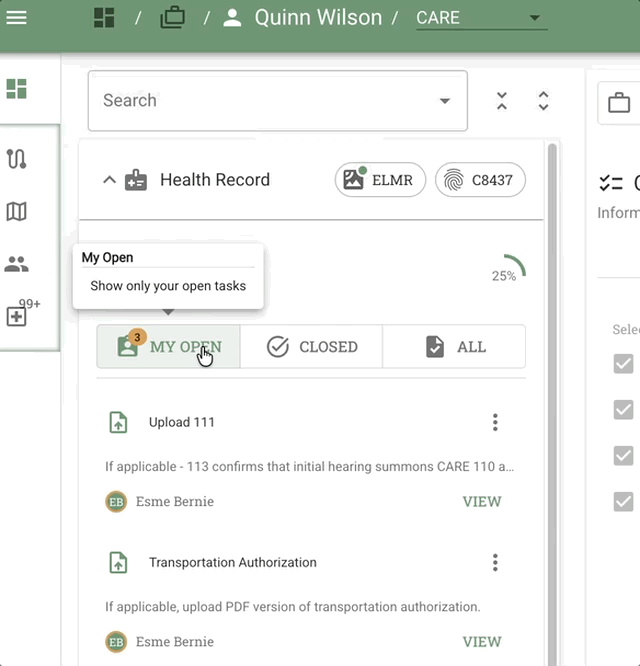Open more options for Transportation Authorization

pyautogui.click(x=495, y=563)
